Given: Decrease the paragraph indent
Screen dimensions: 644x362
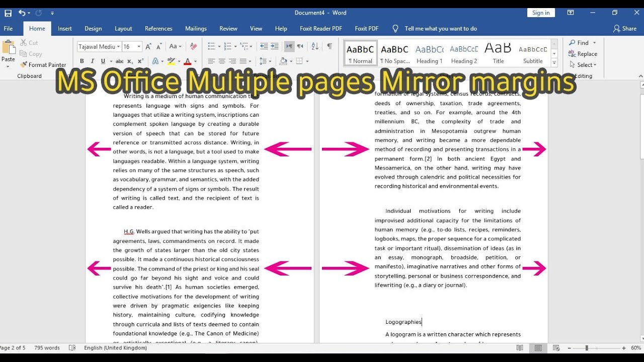Looking at the screenshot, I should point(264,46).
